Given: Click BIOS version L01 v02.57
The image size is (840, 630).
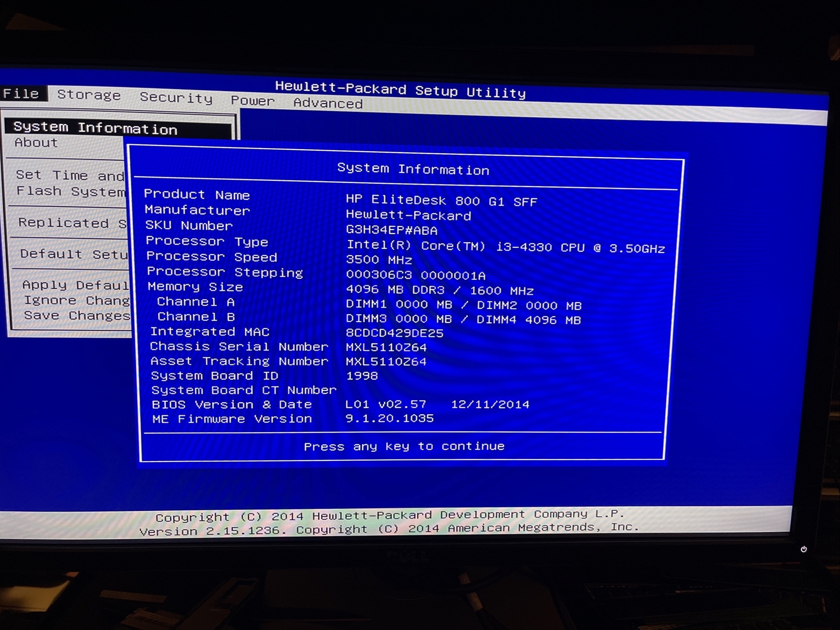Looking at the screenshot, I should (x=386, y=404).
